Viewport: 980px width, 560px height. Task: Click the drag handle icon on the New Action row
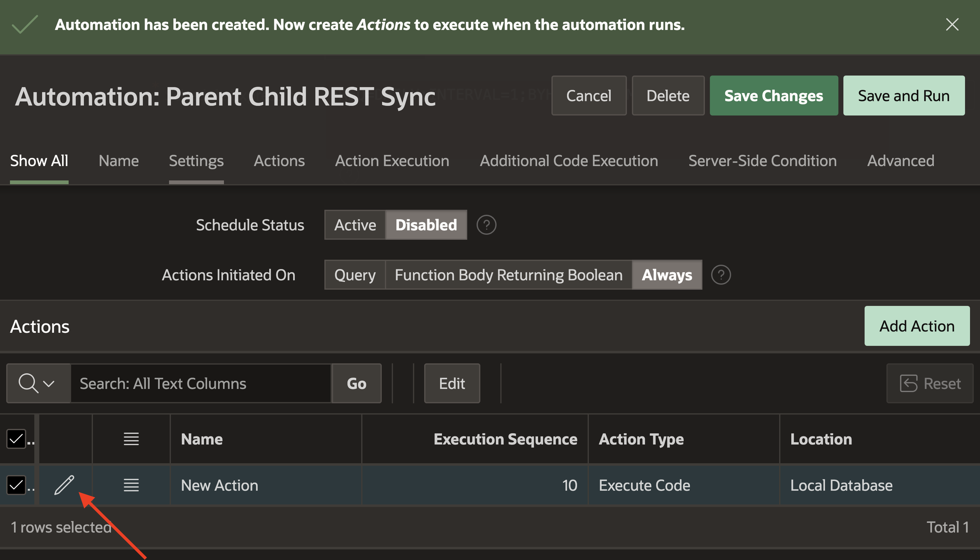click(x=131, y=485)
